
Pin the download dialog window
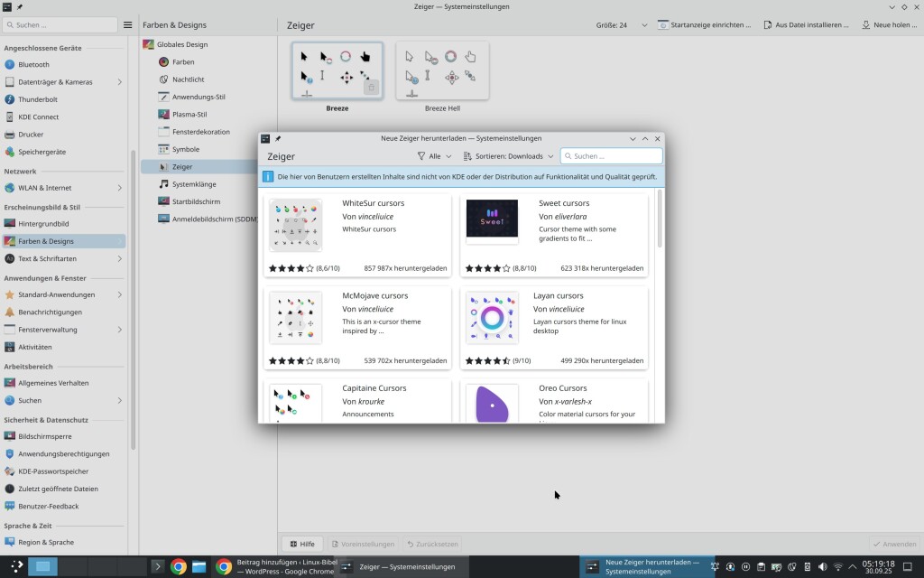tap(278, 138)
